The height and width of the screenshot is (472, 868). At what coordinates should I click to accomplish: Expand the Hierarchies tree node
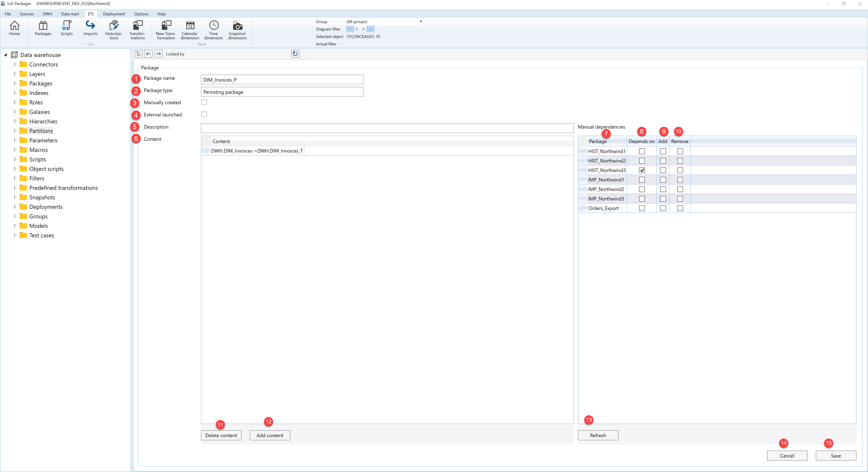pyautogui.click(x=15, y=121)
